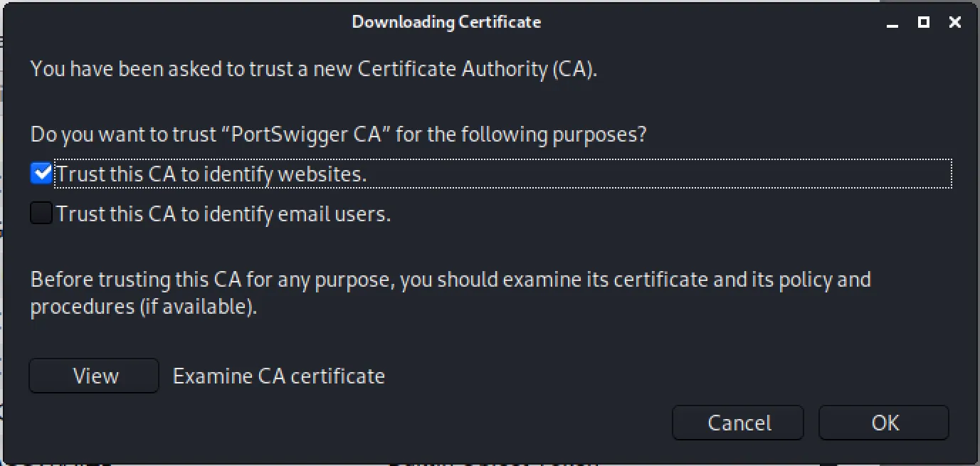Click the 'Trust this CA to identify websites' label

click(211, 173)
